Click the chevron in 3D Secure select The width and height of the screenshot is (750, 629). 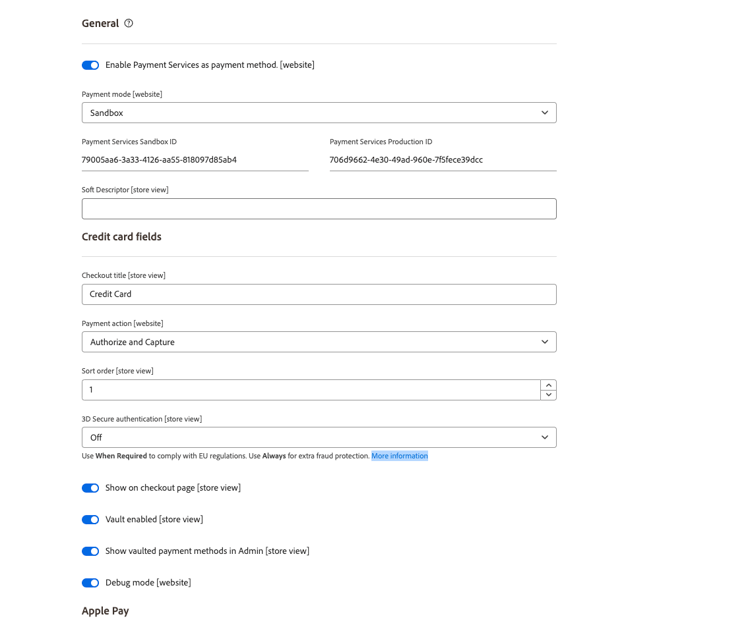point(545,437)
